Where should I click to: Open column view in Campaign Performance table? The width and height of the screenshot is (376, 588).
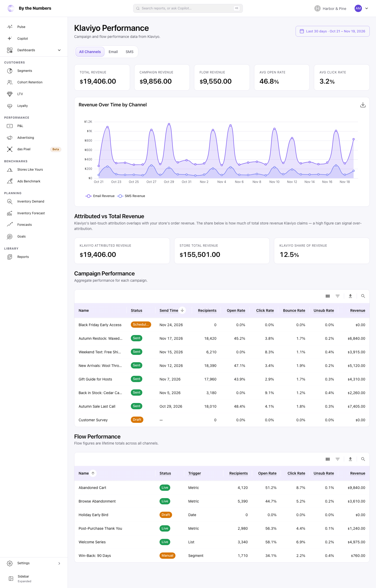pyautogui.click(x=328, y=296)
